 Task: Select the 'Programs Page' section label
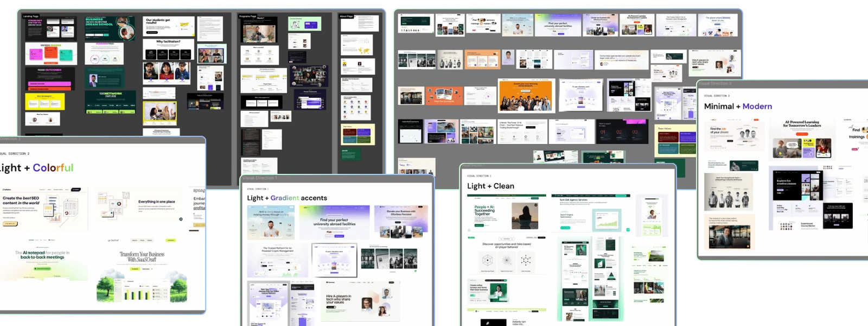click(248, 16)
